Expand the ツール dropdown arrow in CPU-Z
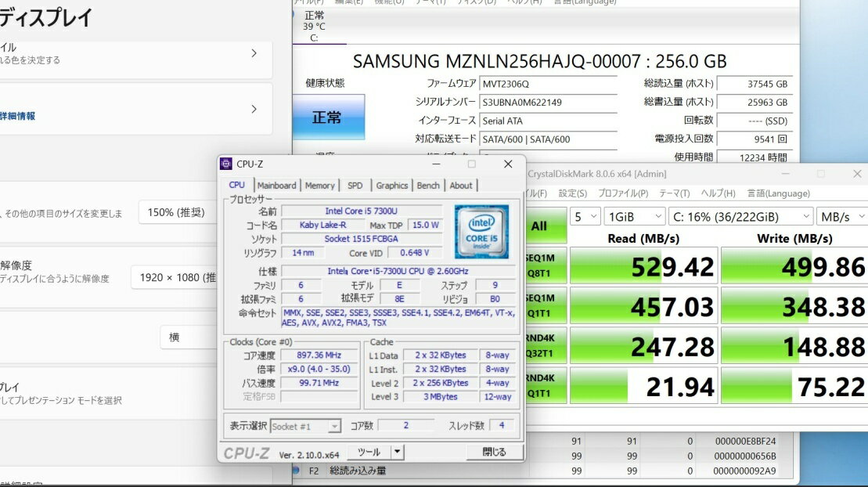This screenshot has height=487, width=868. [397, 452]
